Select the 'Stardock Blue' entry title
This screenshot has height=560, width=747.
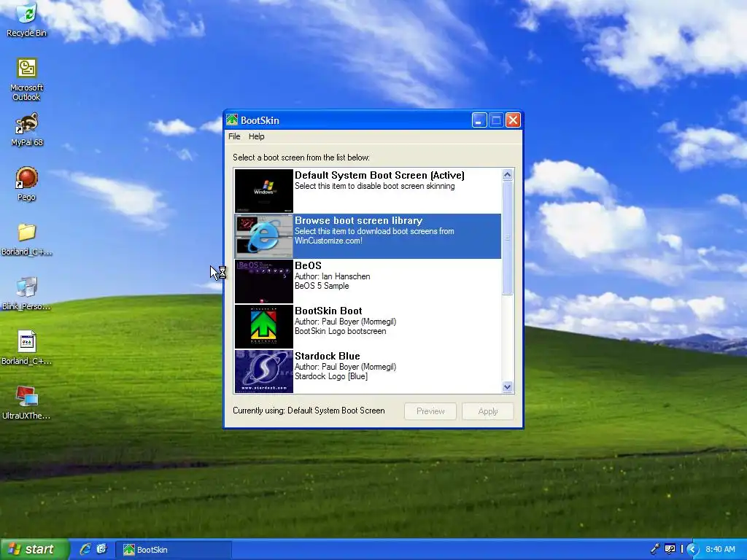point(328,356)
